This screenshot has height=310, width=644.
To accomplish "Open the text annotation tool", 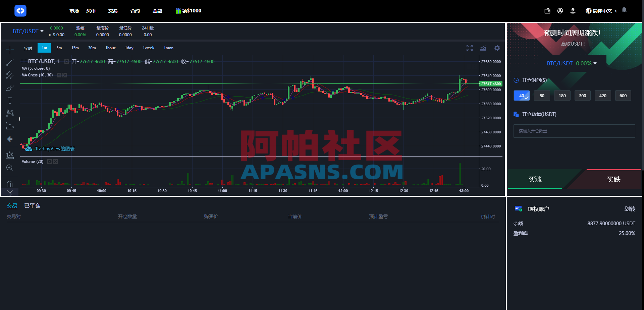I will pyautogui.click(x=10, y=100).
